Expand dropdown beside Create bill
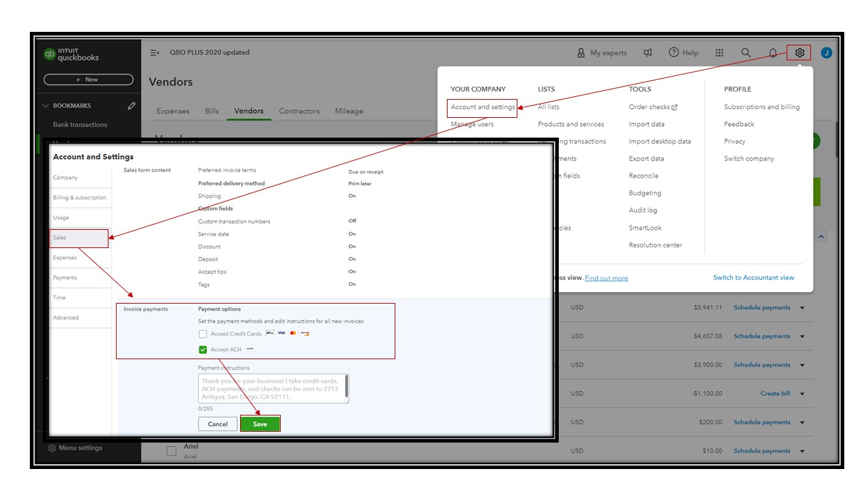Screen dimensions: 868x488 coord(802,394)
